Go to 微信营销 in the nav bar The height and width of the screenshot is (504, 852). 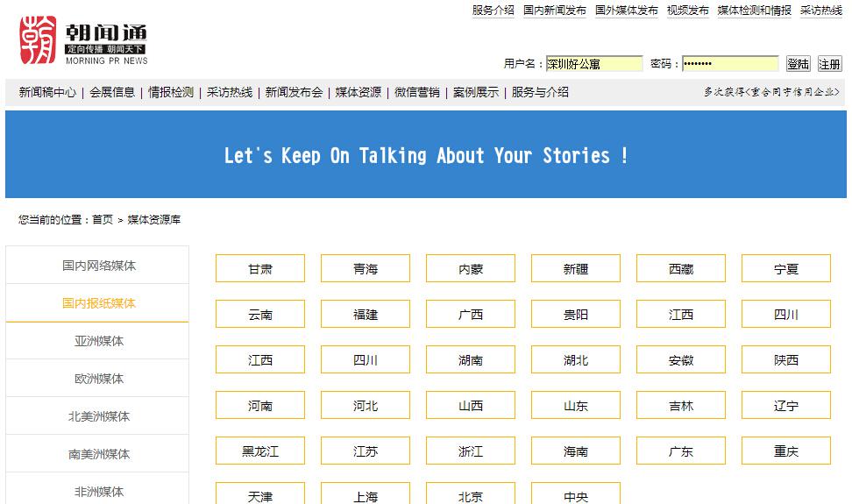click(x=417, y=92)
